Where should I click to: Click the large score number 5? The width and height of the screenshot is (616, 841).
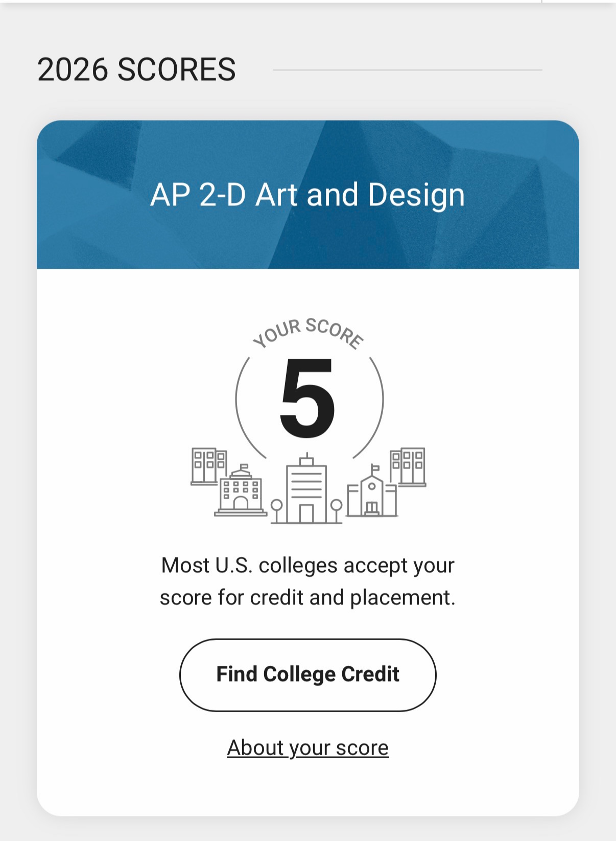click(x=307, y=398)
